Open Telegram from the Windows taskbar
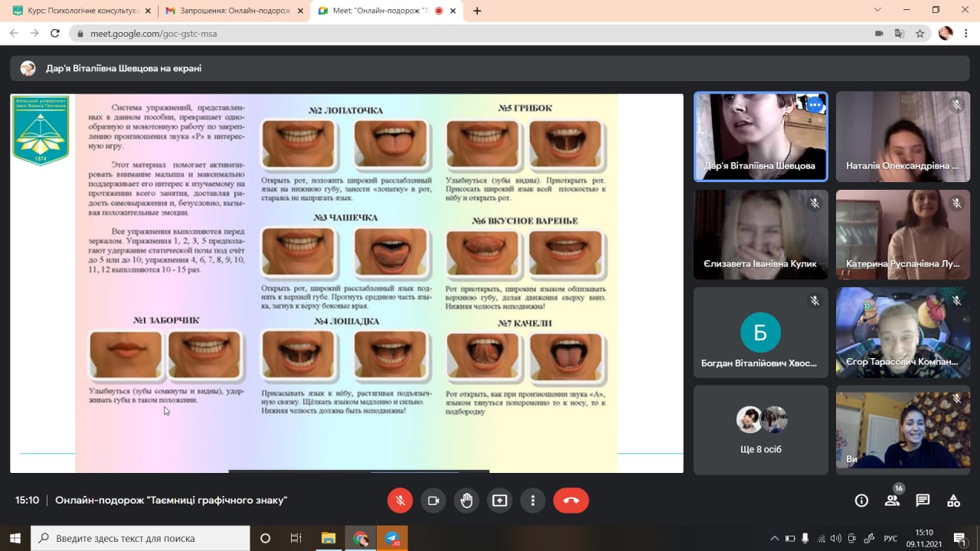This screenshot has height=551, width=980. [x=392, y=538]
